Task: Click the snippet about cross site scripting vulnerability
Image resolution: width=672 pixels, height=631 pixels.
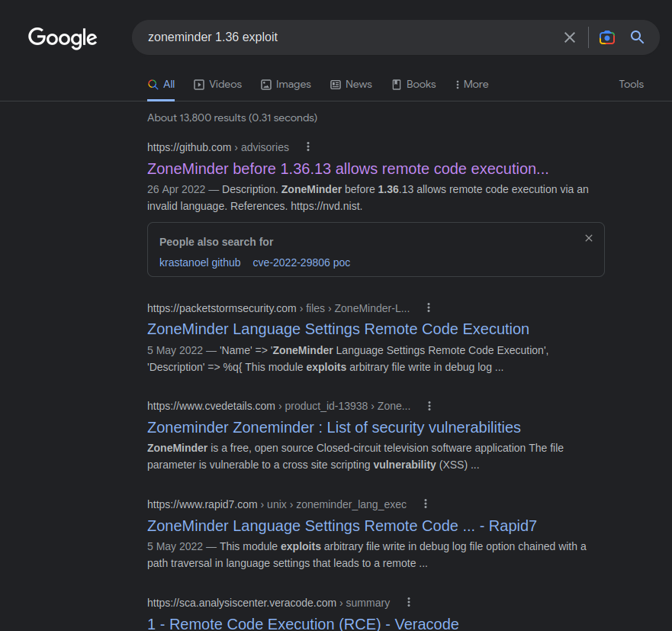Action: pyautogui.click(x=355, y=456)
